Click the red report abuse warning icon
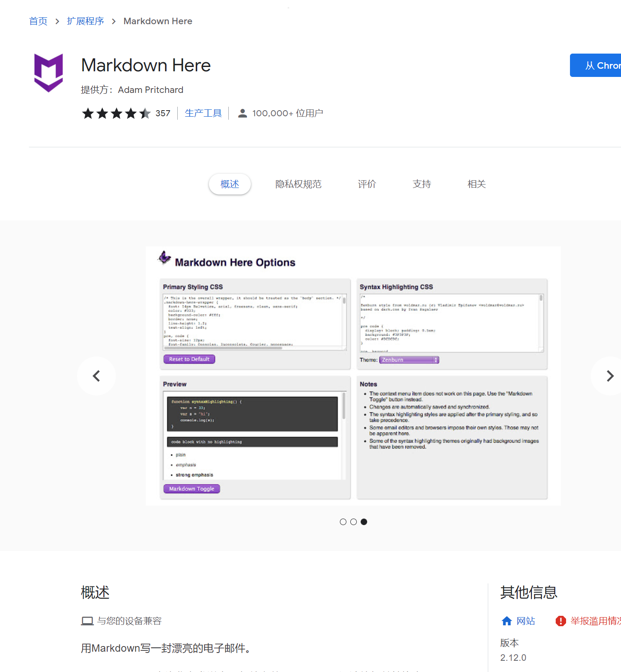This screenshot has width=621, height=672. (561, 621)
